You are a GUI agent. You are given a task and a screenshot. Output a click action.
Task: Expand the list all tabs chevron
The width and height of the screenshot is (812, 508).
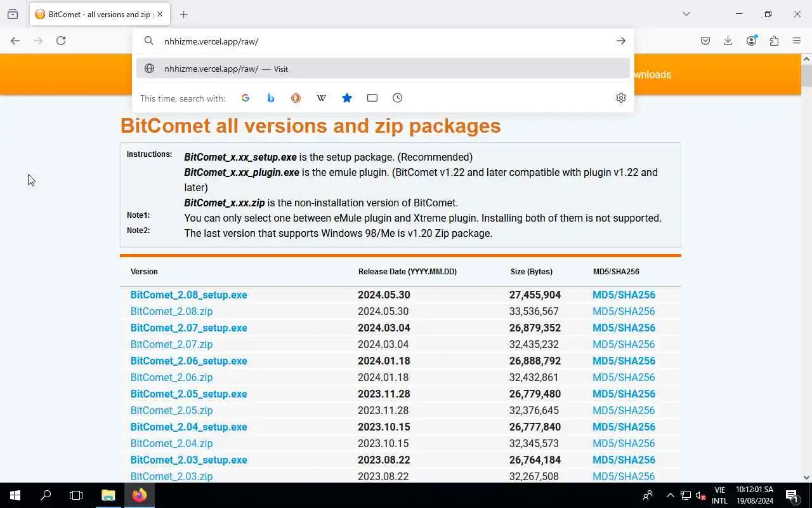[x=686, y=14]
